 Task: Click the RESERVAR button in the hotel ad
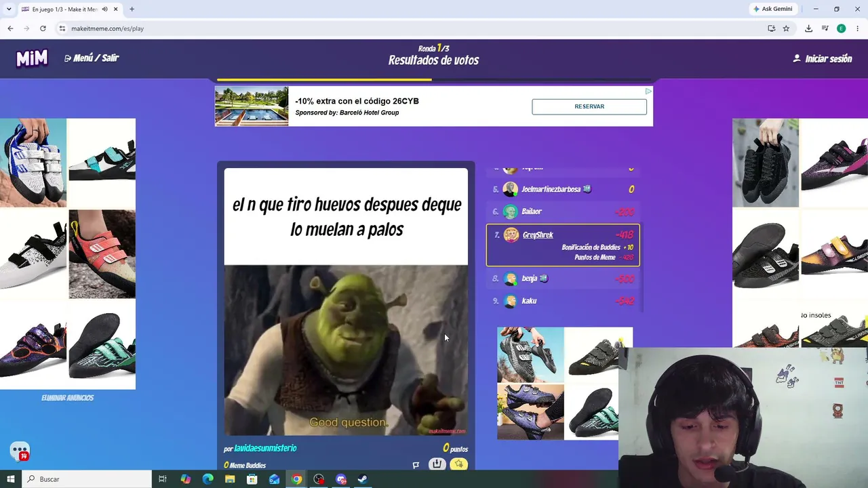589,106
